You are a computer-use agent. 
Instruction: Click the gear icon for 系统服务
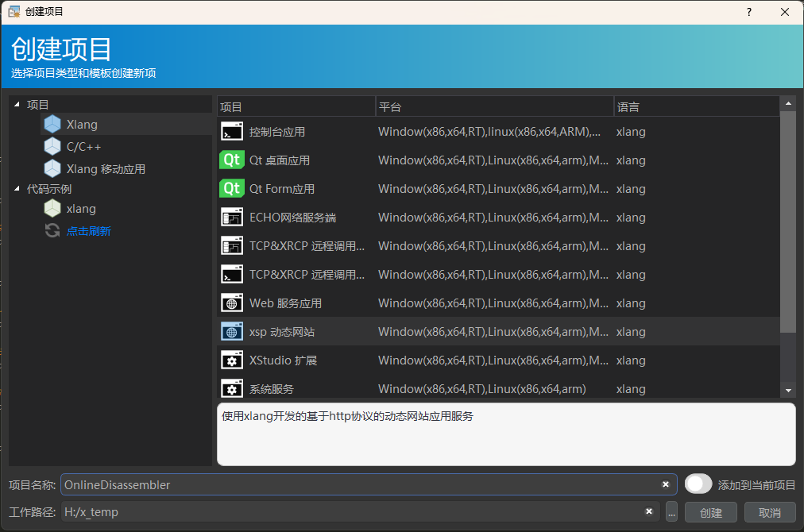pos(232,388)
